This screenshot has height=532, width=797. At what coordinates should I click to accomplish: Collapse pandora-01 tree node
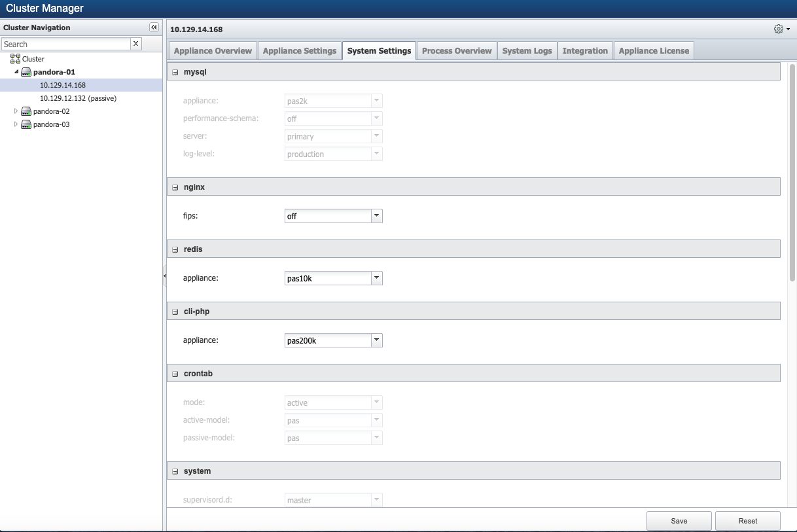point(16,72)
